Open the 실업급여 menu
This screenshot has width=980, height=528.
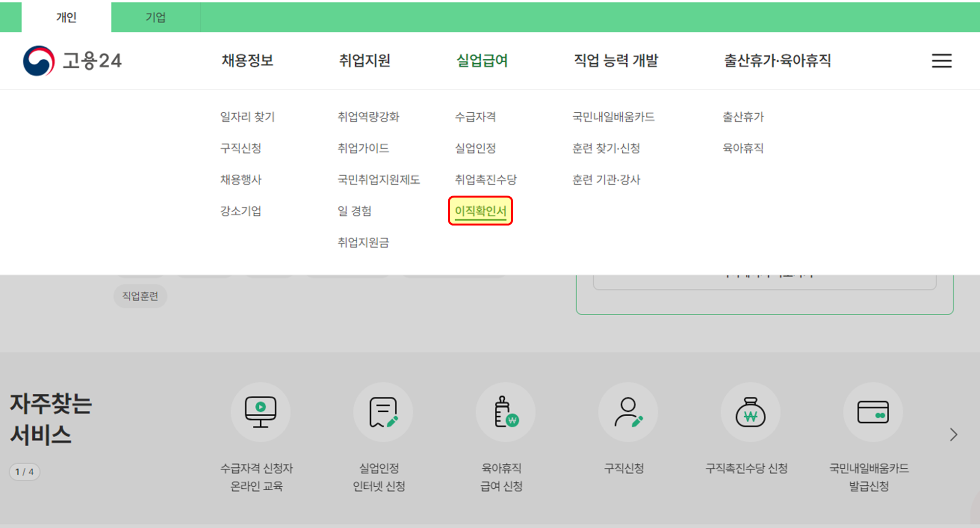click(x=482, y=60)
